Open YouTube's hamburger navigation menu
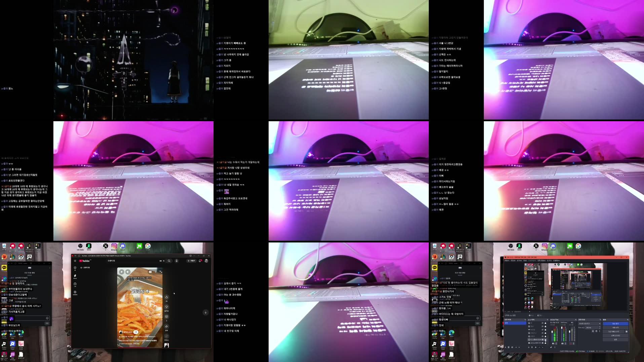Screen dimensions: 644x362 (75, 261)
